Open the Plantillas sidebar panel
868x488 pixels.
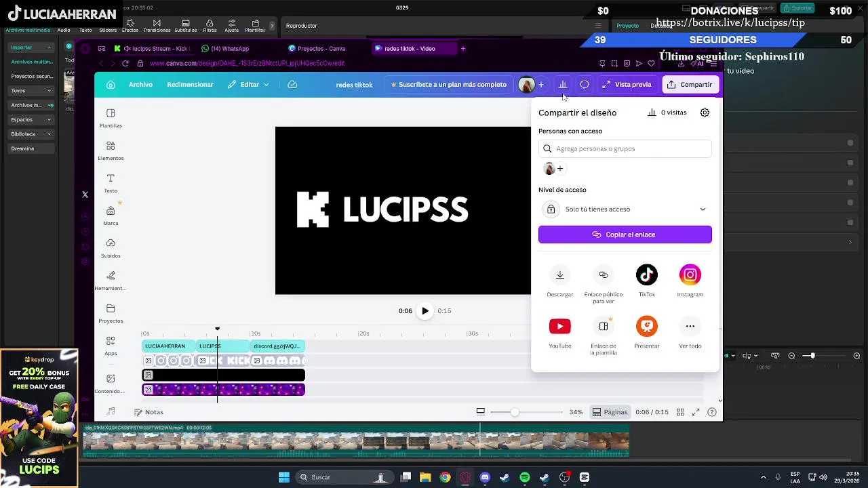point(111,118)
